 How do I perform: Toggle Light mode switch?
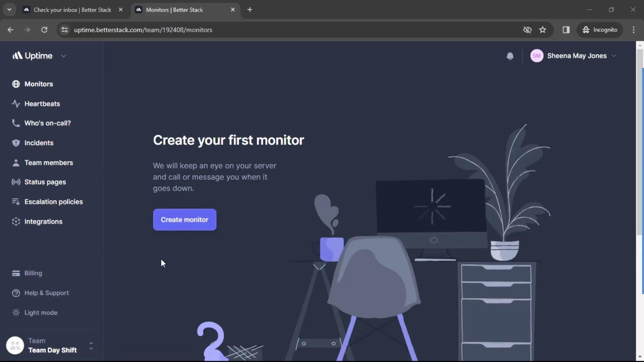[41, 313]
